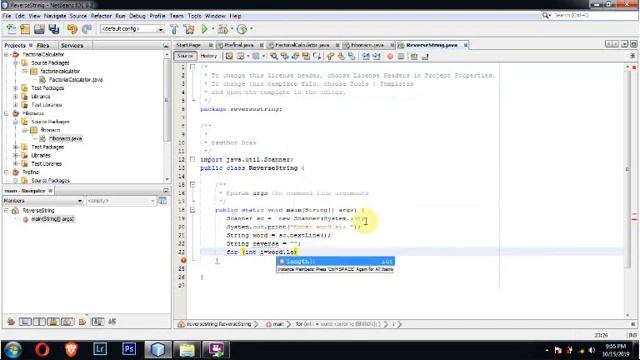The height and width of the screenshot is (360, 640).
Task: Close the ReverseString.java editor tab
Action: [x=465, y=45]
